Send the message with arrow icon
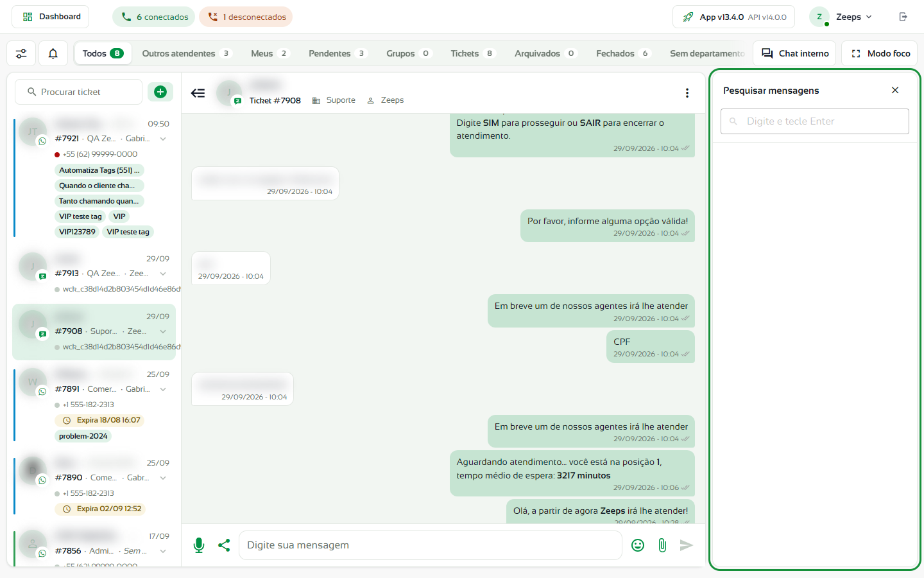The image size is (924, 578). [x=687, y=545]
